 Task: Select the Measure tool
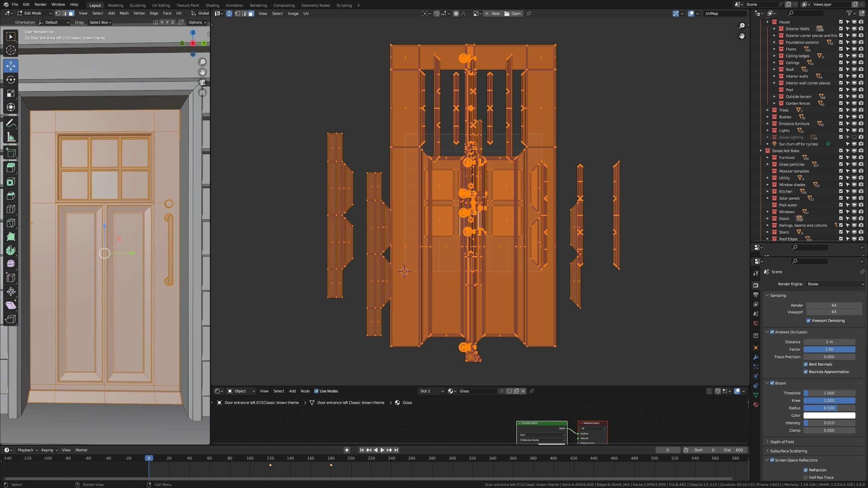tap(11, 137)
